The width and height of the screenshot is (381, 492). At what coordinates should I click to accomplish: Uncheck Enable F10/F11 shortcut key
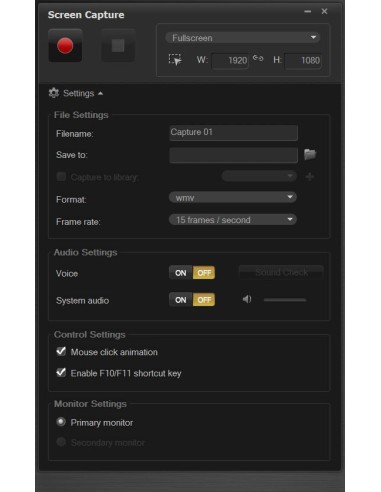[61, 372]
